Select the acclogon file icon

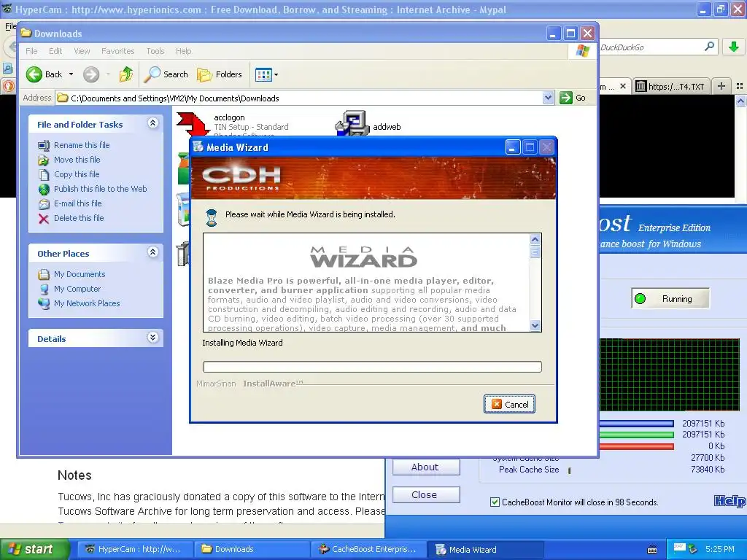pos(193,124)
